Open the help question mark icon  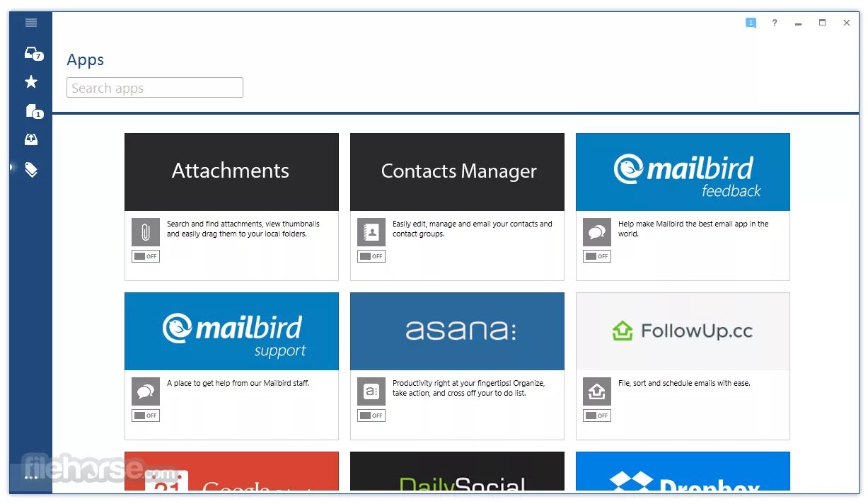click(x=775, y=23)
